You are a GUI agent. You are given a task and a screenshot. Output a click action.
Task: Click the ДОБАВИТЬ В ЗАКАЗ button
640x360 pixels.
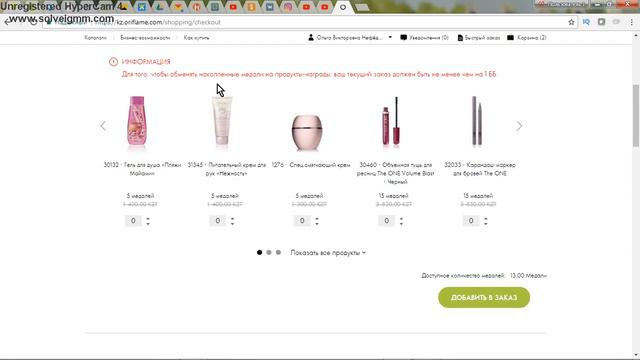pos(484,298)
